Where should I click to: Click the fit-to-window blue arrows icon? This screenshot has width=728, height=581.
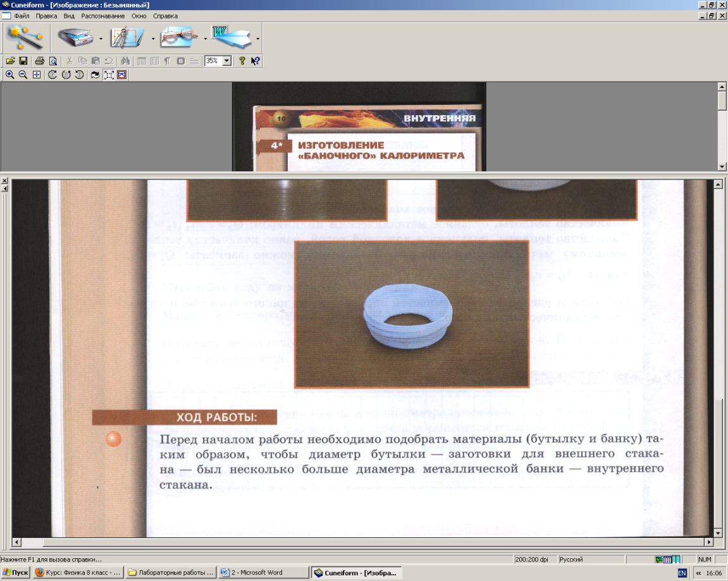36,75
